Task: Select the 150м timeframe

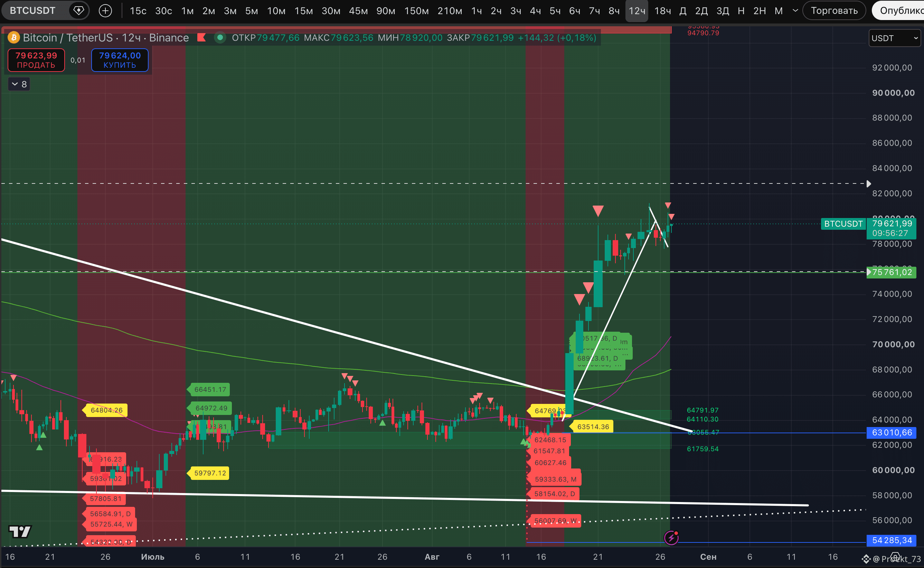Action: point(416,11)
